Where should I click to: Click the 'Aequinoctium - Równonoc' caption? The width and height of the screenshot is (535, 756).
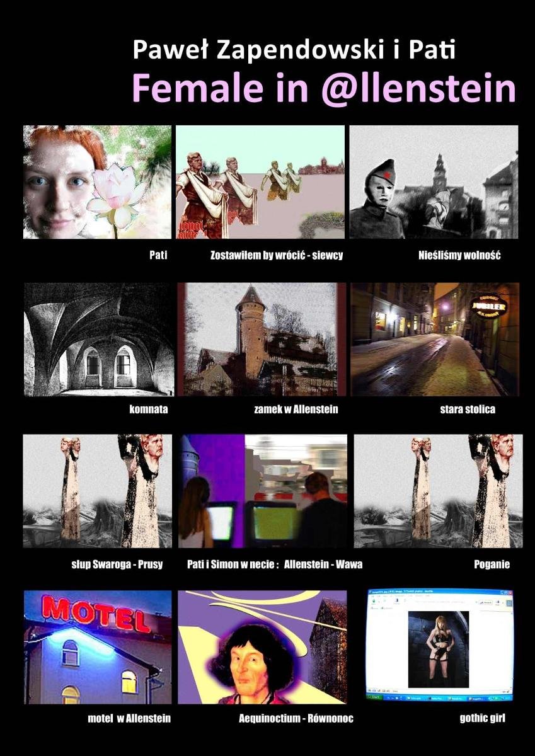click(296, 718)
